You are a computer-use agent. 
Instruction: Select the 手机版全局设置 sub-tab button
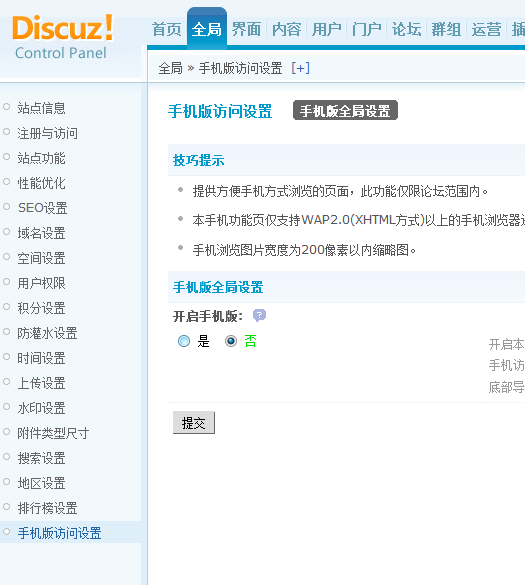click(346, 110)
